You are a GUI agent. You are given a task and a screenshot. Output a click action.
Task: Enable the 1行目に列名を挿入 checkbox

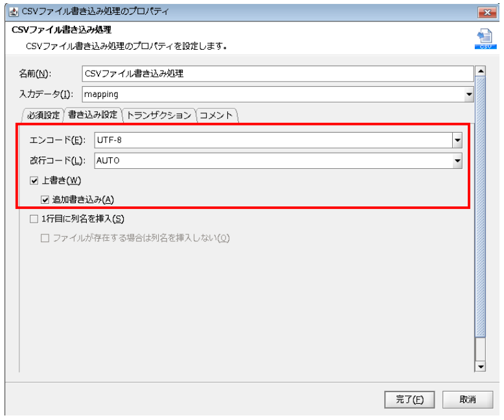[34, 219]
